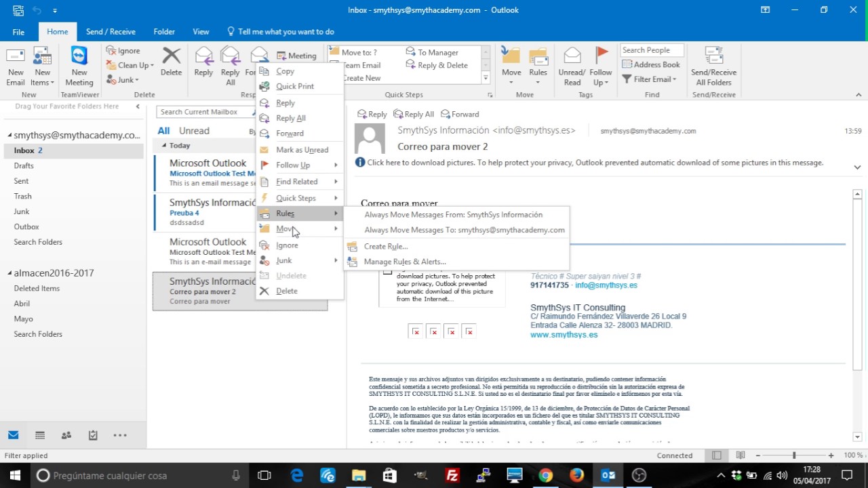Screen dimensions: 868x488
Task: Open the www.smythsys.es link
Action: (x=564, y=335)
